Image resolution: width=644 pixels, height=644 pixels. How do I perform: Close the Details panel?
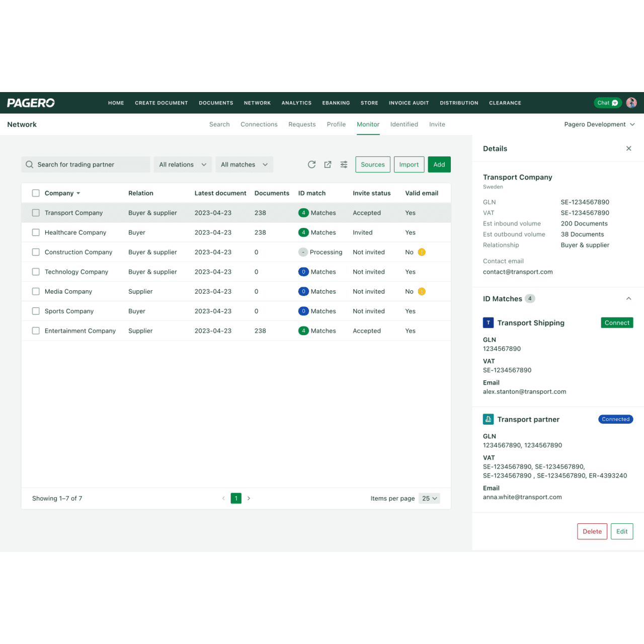(x=628, y=148)
